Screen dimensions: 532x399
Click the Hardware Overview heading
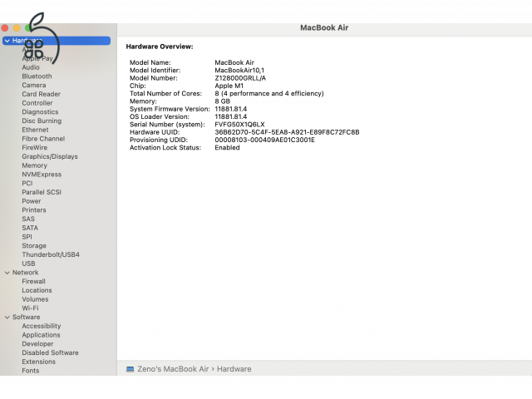click(x=160, y=47)
